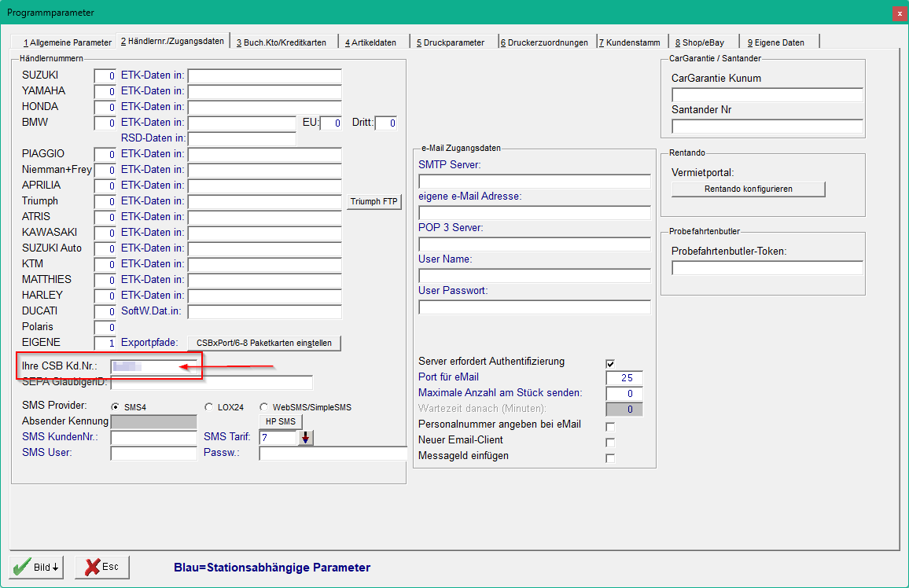
Task: Focus the SMS Tarif combo field
Action: coord(279,437)
